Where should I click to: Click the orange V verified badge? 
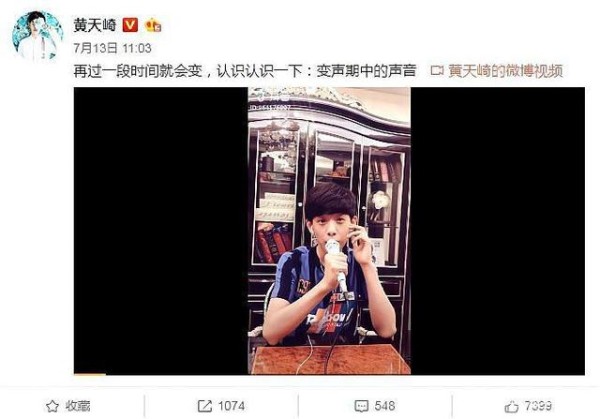[130, 25]
